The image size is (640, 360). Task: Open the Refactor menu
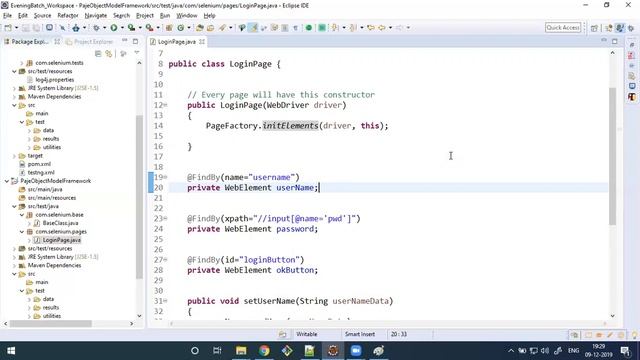[x=68, y=16]
